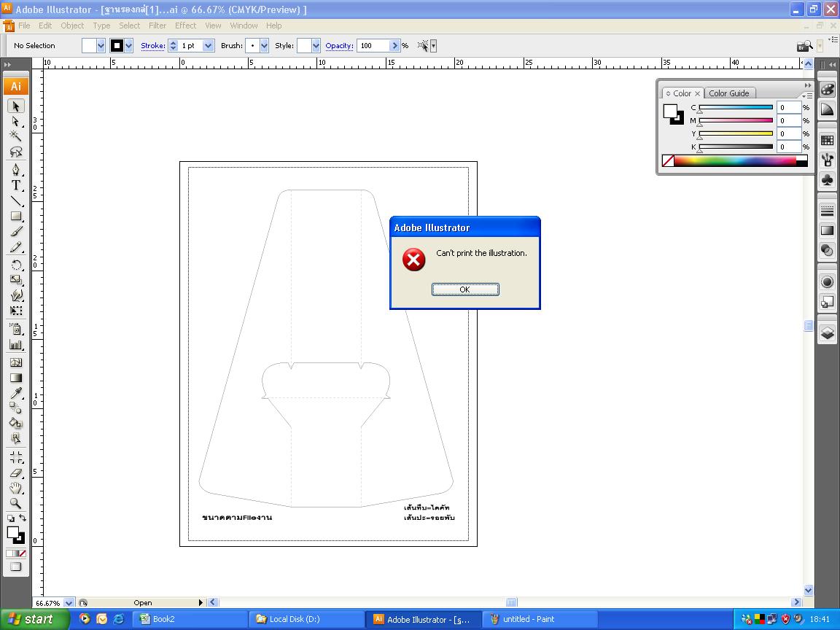Select the Rectangle tool
Screen dimensions: 840x630
click(x=15, y=216)
